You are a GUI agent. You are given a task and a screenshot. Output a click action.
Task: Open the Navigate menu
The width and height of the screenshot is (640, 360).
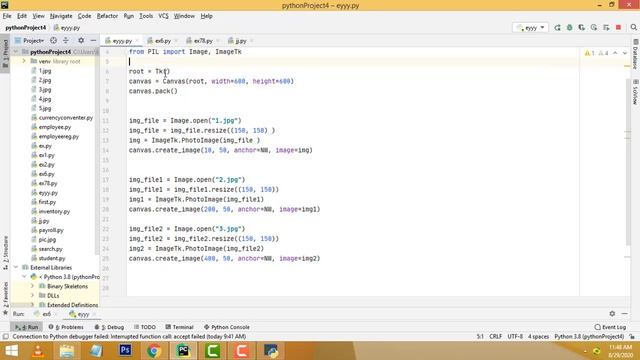click(x=61, y=16)
